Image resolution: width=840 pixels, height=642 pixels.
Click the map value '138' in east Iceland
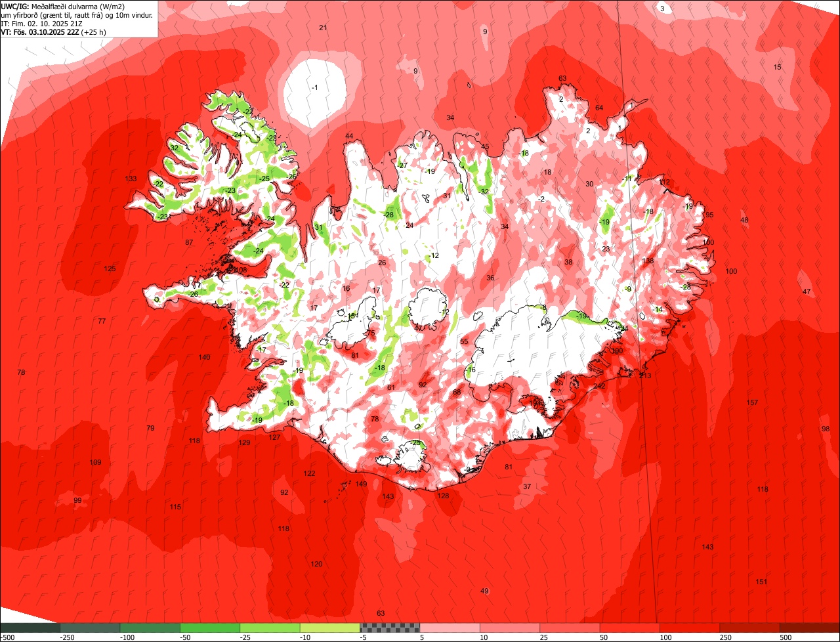[648, 261]
